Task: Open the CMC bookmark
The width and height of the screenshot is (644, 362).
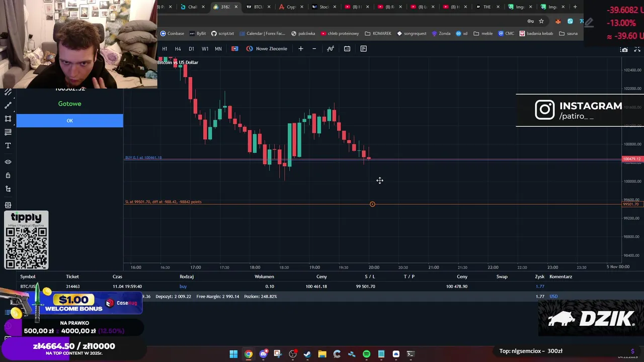Action: (506, 34)
